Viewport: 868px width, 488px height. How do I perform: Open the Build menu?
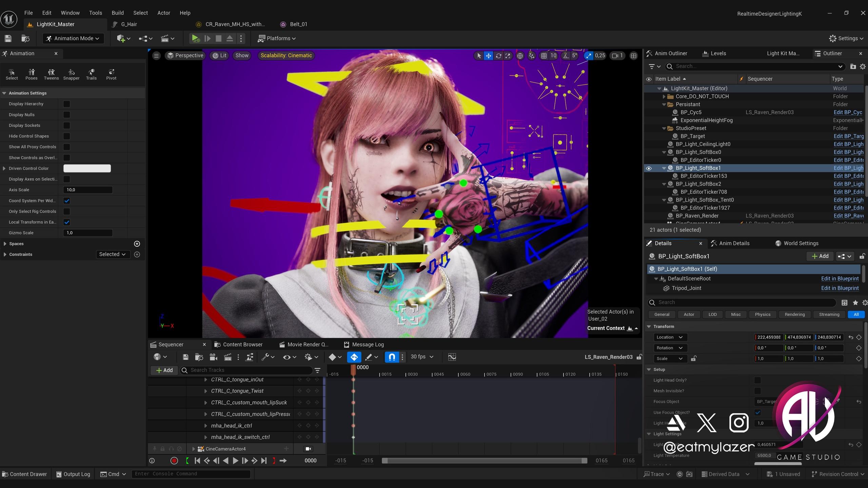click(x=117, y=13)
